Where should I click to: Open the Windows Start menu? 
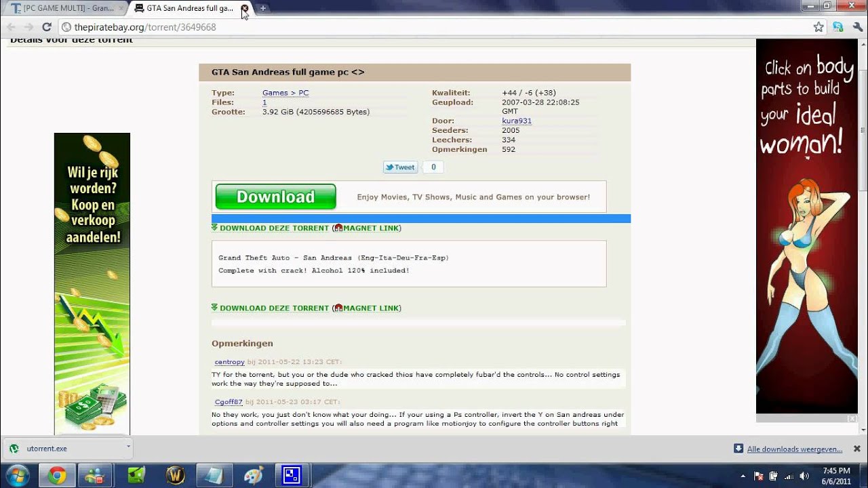point(16,475)
